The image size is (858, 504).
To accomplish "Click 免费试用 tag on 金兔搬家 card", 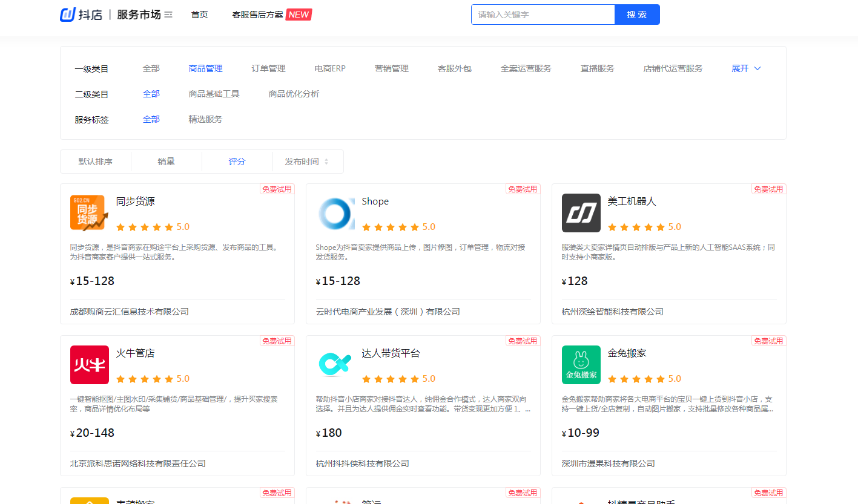I will tap(768, 341).
